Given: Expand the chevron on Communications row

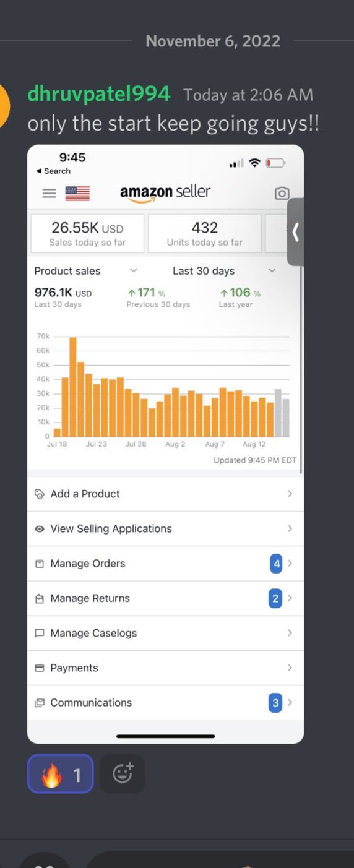Looking at the screenshot, I should pos(290,703).
